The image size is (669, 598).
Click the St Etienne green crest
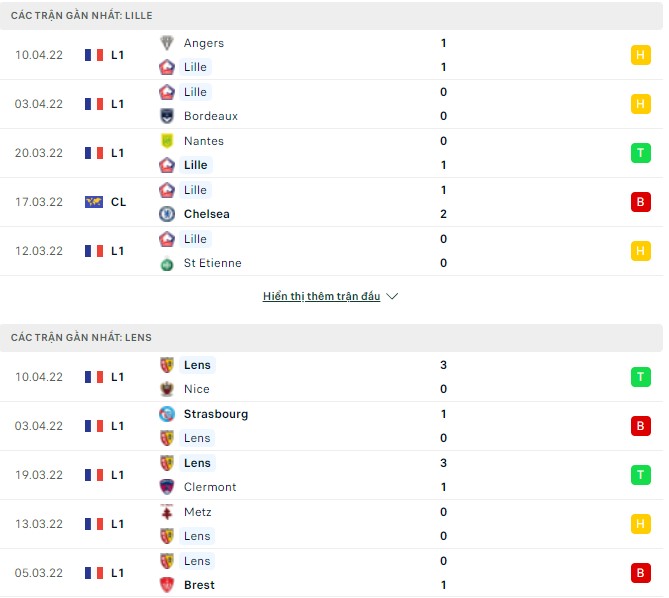(x=167, y=263)
